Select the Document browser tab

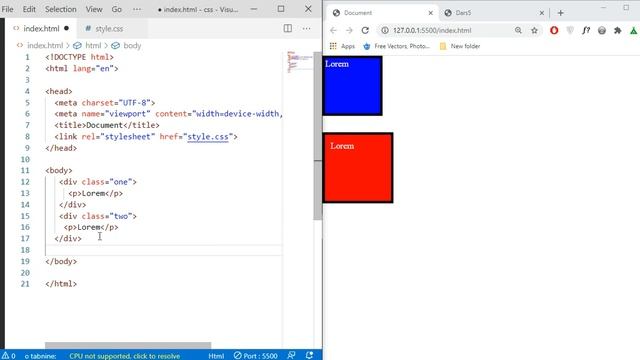[x=382, y=13]
